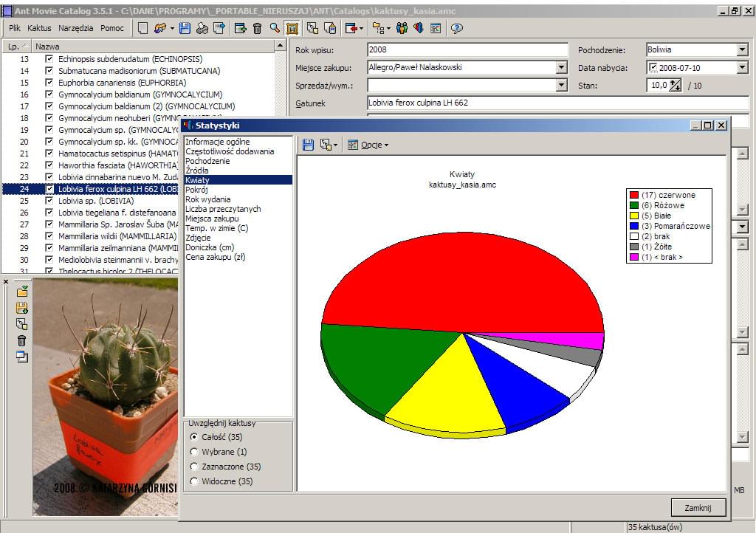
Task: Click the red czerwone legend swatch
Action: click(x=633, y=195)
